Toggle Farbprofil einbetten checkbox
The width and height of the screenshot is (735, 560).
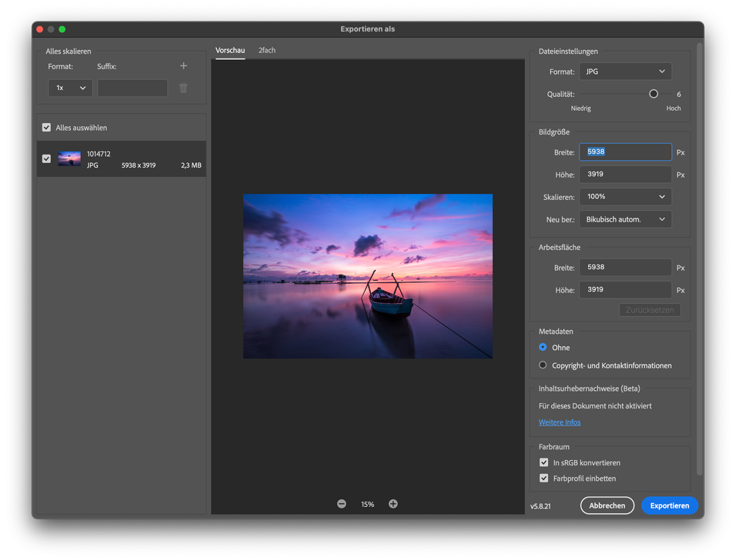(544, 478)
